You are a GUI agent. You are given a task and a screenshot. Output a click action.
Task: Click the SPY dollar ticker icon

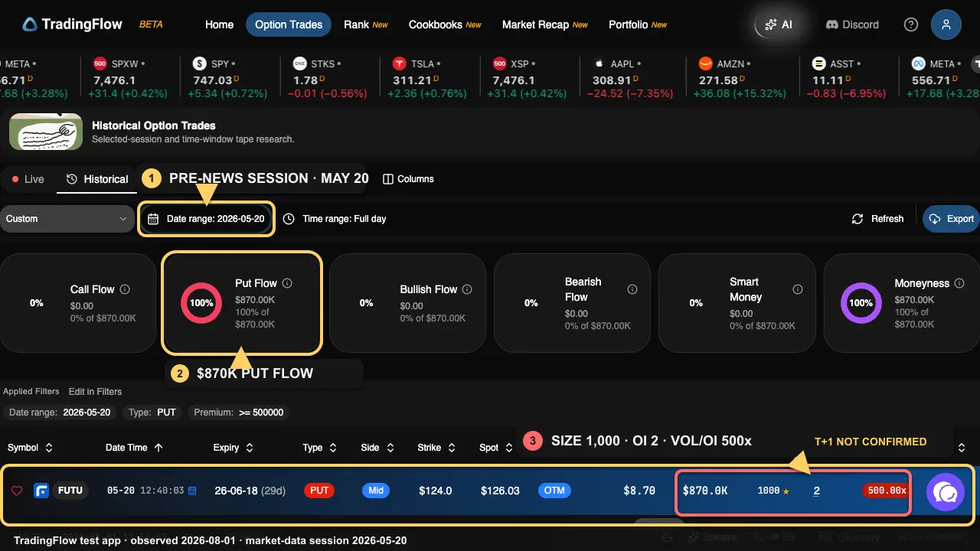click(x=200, y=64)
